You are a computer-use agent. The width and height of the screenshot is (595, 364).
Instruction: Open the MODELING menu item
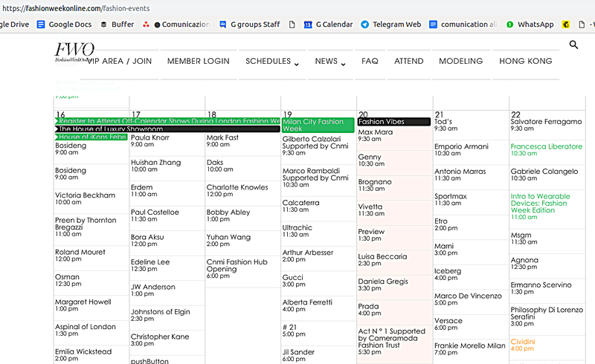(x=461, y=61)
